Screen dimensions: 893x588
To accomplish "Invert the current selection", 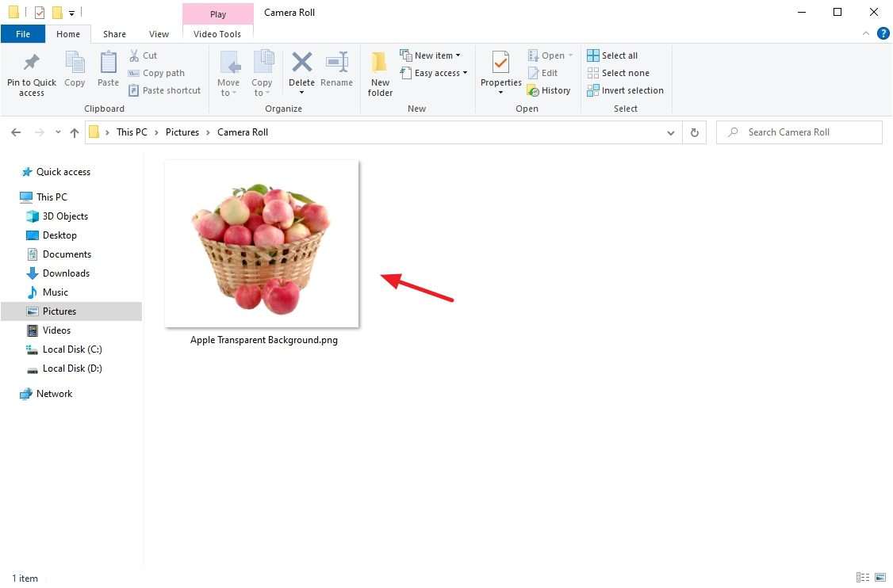I will [x=625, y=90].
